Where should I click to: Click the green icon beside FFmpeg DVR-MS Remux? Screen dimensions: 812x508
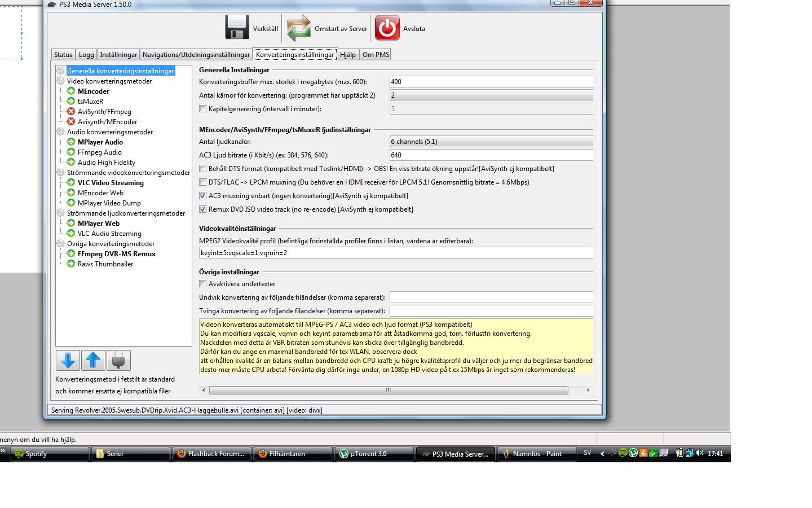coord(71,253)
